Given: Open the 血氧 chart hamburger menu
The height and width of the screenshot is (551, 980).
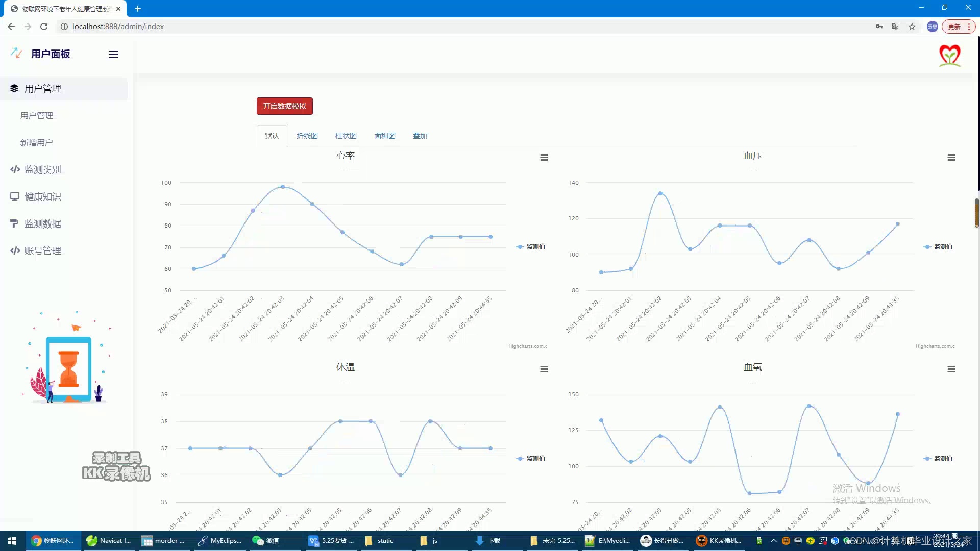Looking at the screenshot, I should point(951,369).
